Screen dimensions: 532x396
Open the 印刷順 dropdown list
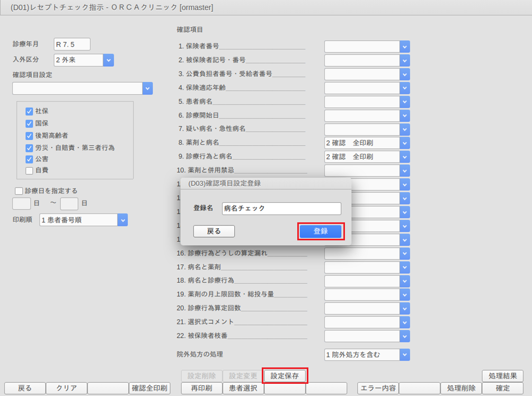122,220
